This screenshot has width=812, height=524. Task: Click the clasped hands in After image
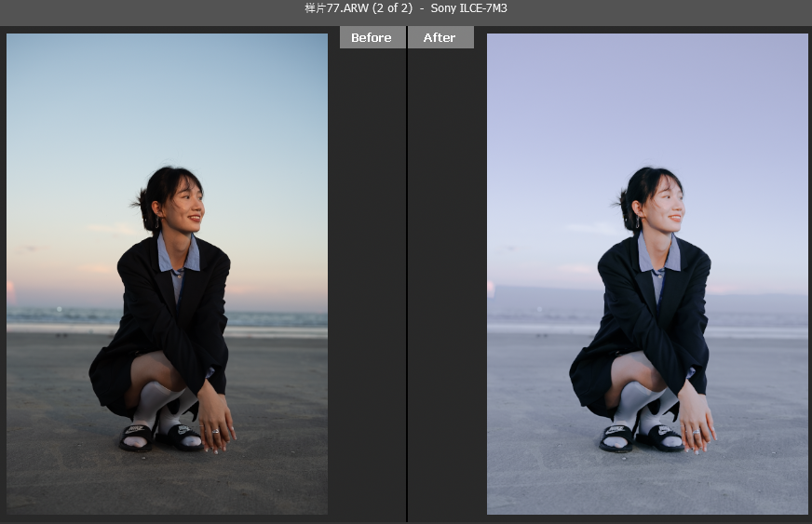(697, 425)
